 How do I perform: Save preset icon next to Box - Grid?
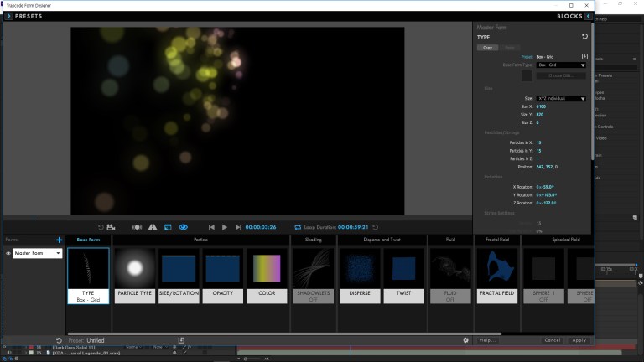pos(584,56)
